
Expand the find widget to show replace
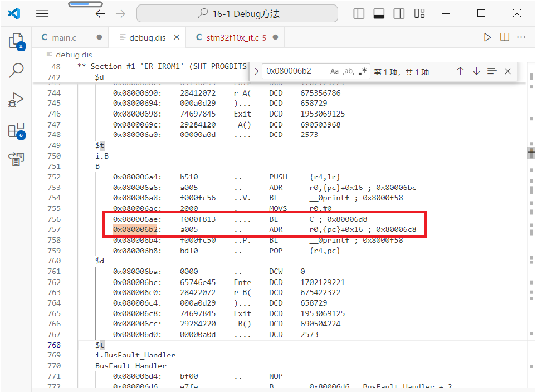pyautogui.click(x=256, y=71)
